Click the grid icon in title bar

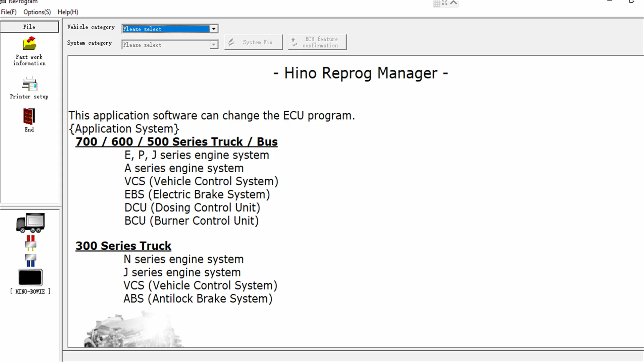point(437,3)
